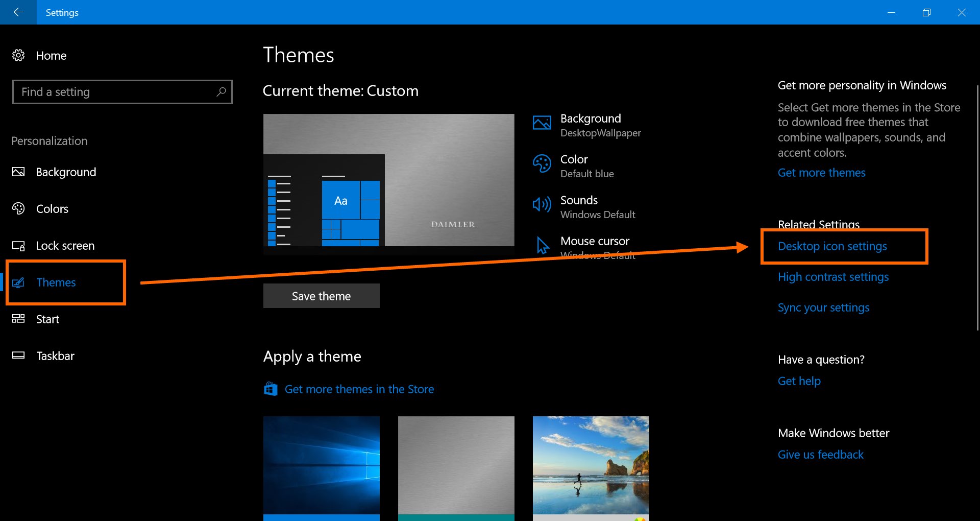Click the Home gear icon
980x521 pixels.
pyautogui.click(x=18, y=55)
